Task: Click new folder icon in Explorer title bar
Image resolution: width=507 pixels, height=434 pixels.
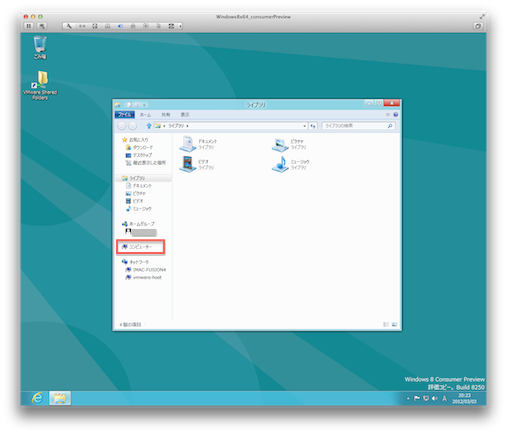Action: click(137, 105)
